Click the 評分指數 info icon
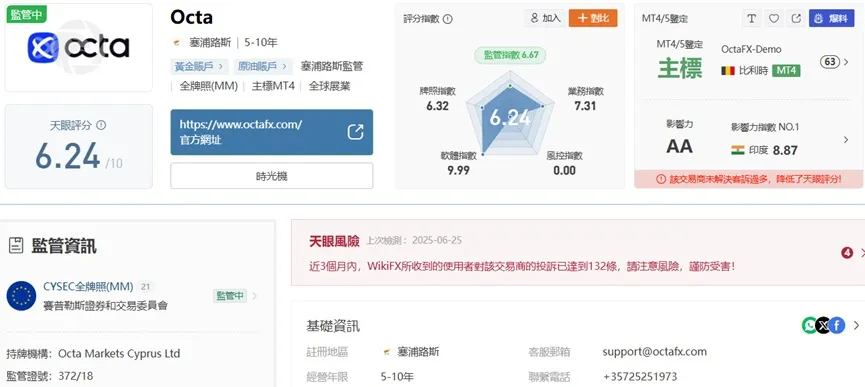865x387 pixels. [447, 19]
